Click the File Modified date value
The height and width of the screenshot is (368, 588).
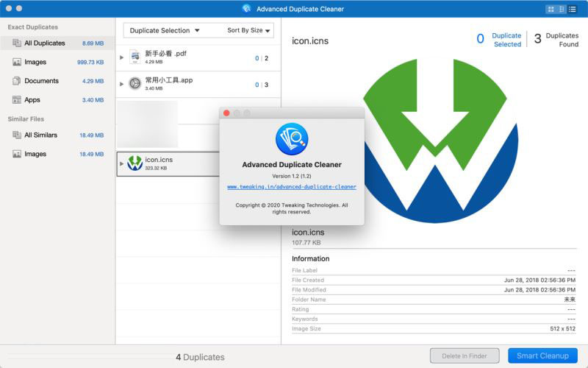coord(539,290)
